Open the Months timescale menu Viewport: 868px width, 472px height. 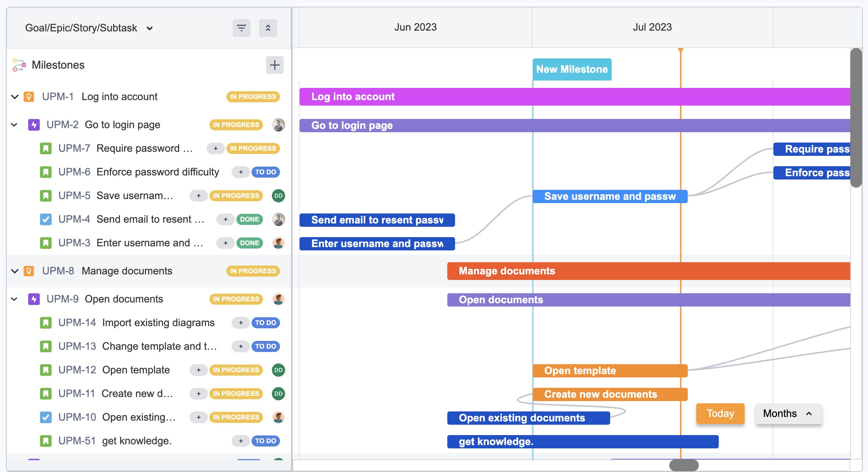tap(788, 414)
